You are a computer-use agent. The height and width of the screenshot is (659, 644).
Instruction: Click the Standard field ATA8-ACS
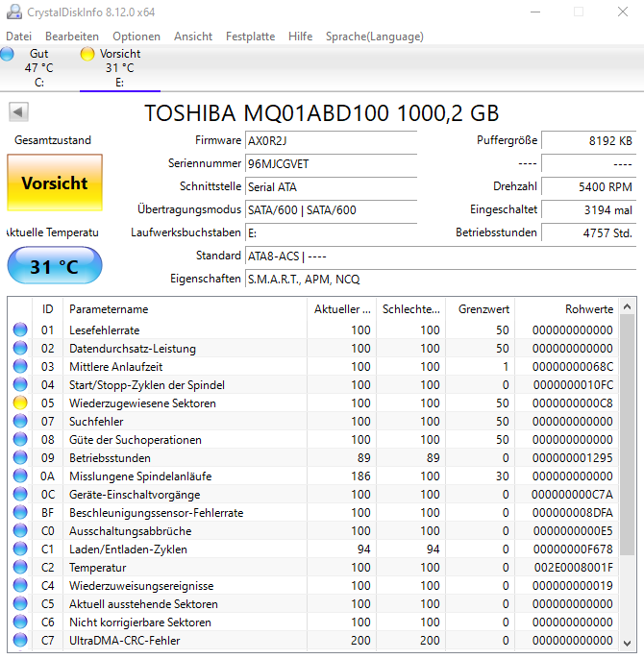click(x=440, y=256)
